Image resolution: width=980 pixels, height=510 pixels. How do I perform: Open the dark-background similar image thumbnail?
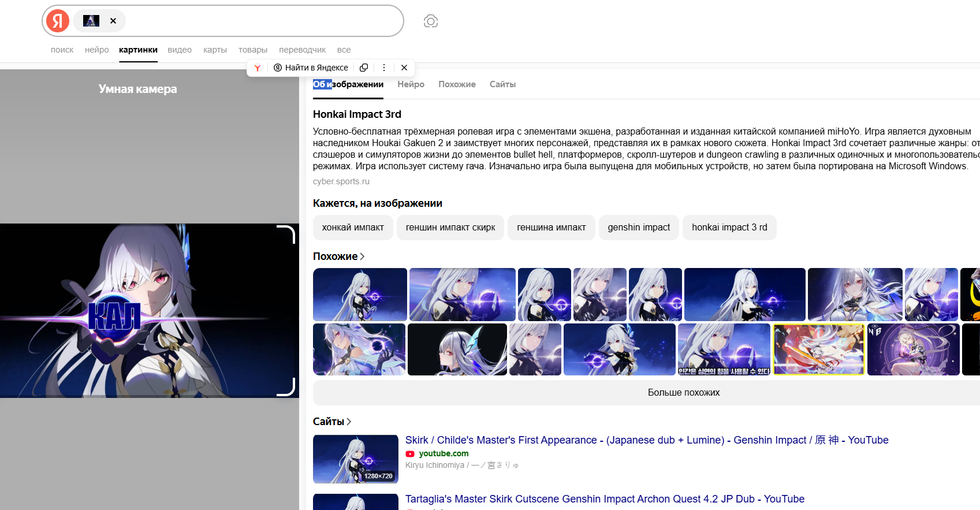point(457,349)
